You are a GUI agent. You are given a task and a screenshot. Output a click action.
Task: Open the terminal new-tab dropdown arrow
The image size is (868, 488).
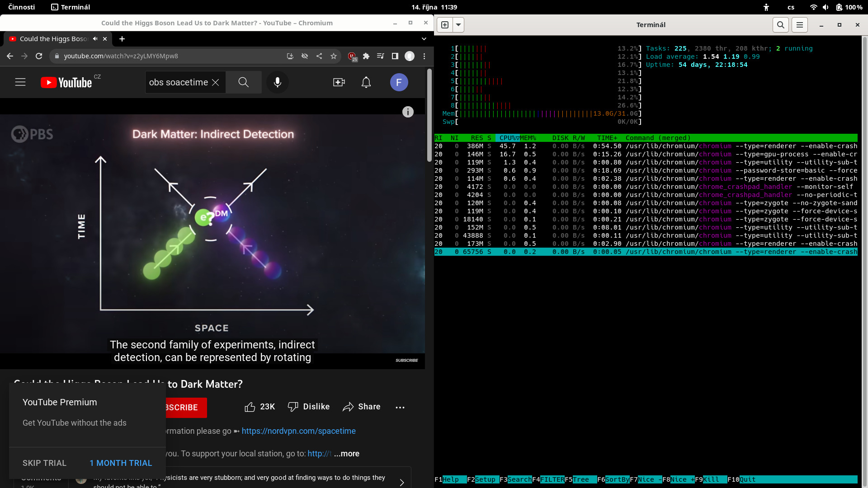pyautogui.click(x=458, y=25)
